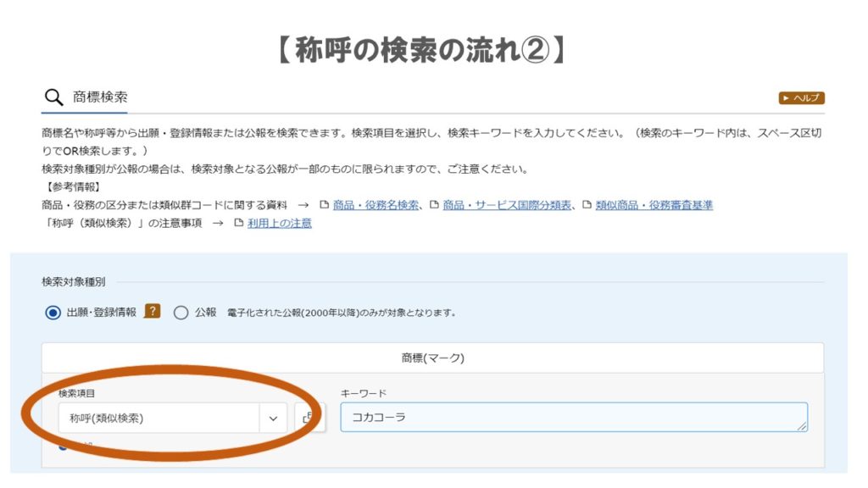Select the 公報 radio button

(x=181, y=313)
